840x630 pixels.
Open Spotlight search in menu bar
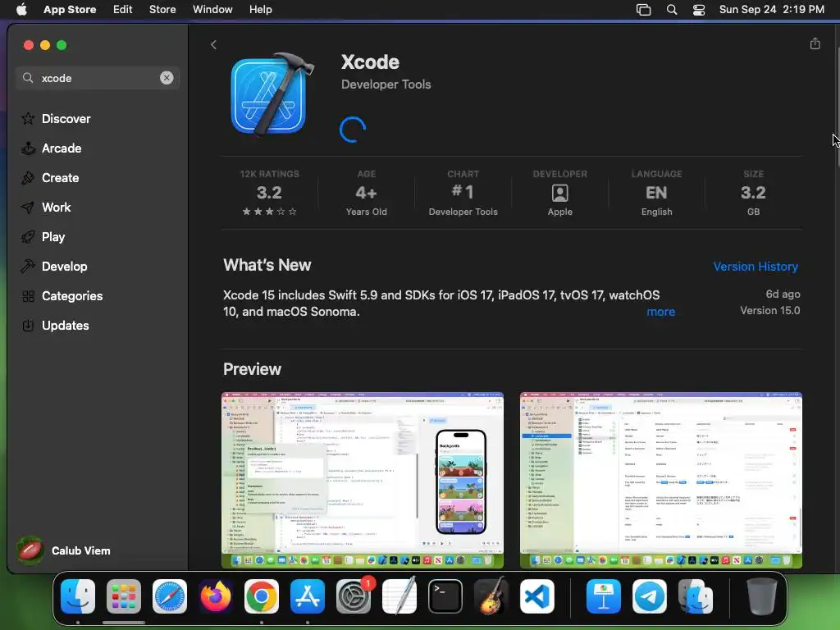pyautogui.click(x=671, y=9)
